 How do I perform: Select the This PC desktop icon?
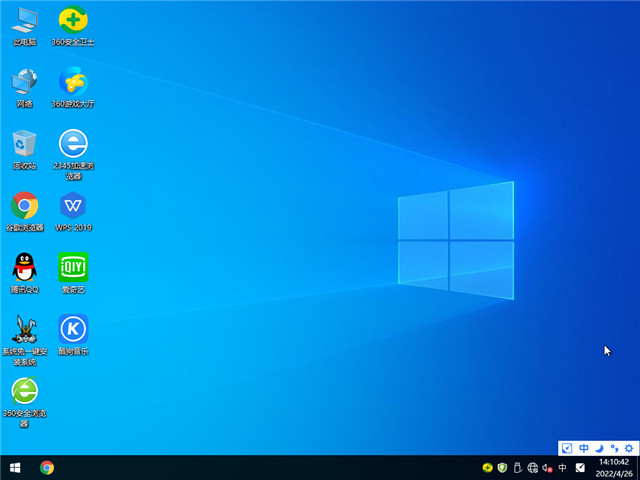24,20
